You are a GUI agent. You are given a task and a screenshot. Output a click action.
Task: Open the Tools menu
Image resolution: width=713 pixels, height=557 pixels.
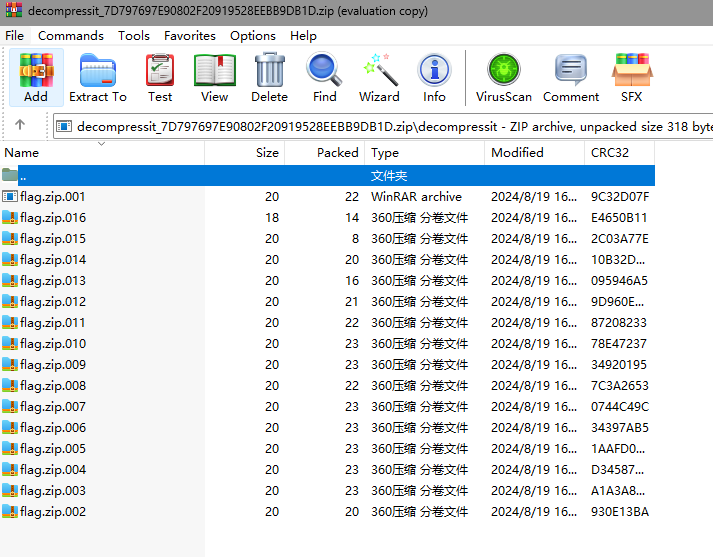tap(134, 35)
